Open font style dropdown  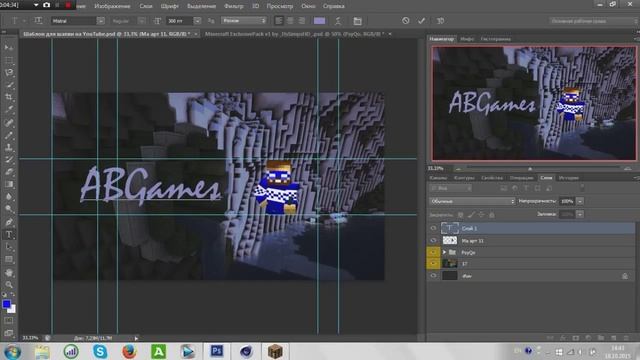(x=141, y=20)
